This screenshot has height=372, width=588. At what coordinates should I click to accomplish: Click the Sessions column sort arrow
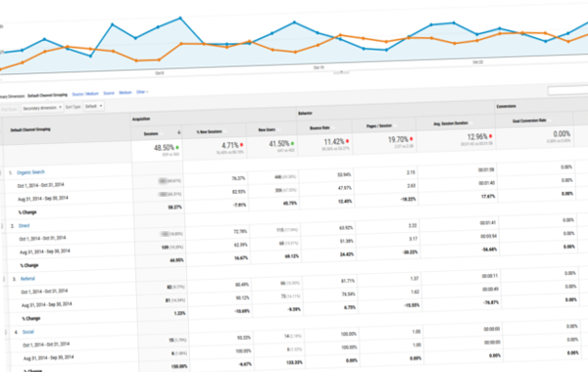pyautogui.click(x=179, y=132)
